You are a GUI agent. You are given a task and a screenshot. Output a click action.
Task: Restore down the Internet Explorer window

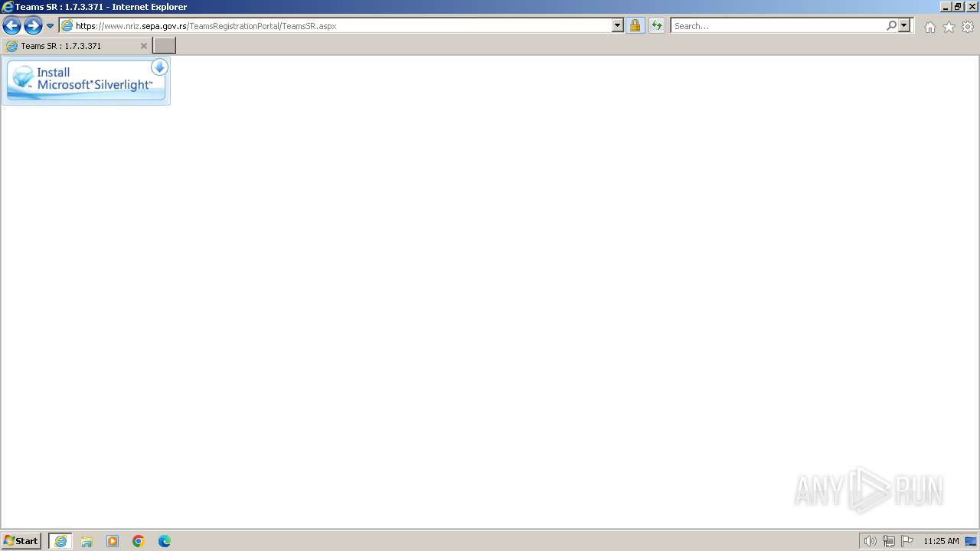(959, 7)
